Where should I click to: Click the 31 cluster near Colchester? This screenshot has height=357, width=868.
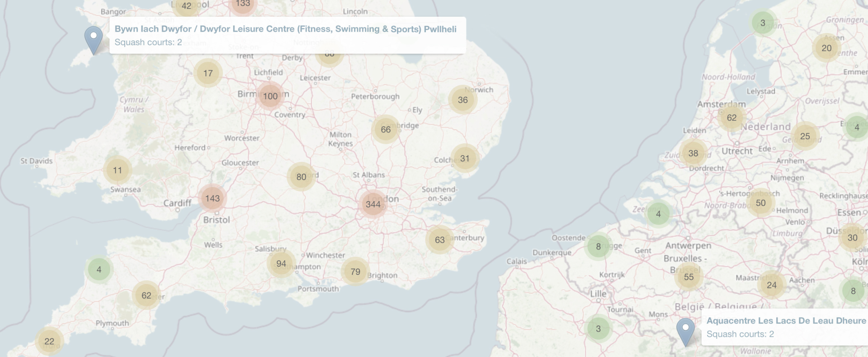tap(465, 159)
